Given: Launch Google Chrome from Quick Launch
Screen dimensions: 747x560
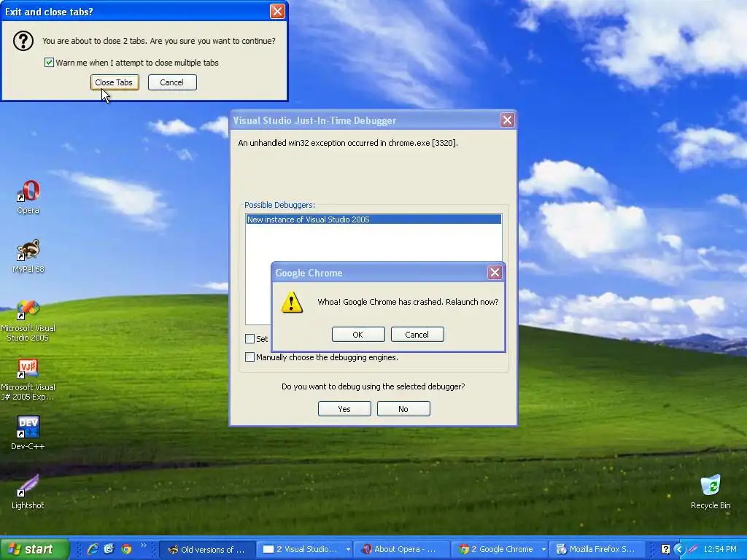Looking at the screenshot, I should (x=126, y=549).
